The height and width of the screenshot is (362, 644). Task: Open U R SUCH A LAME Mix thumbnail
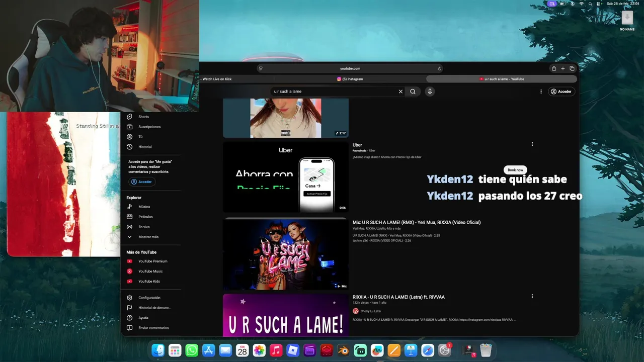pyautogui.click(x=285, y=254)
